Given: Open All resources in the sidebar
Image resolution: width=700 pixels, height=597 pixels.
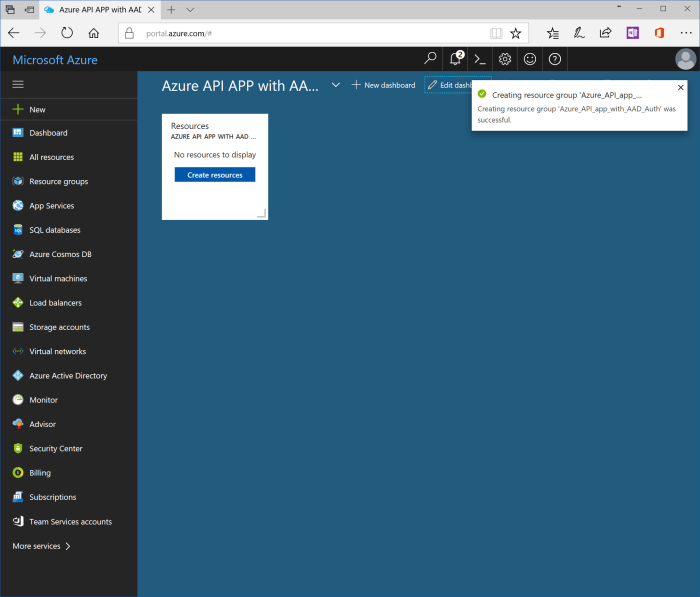Looking at the screenshot, I should coord(69,157).
